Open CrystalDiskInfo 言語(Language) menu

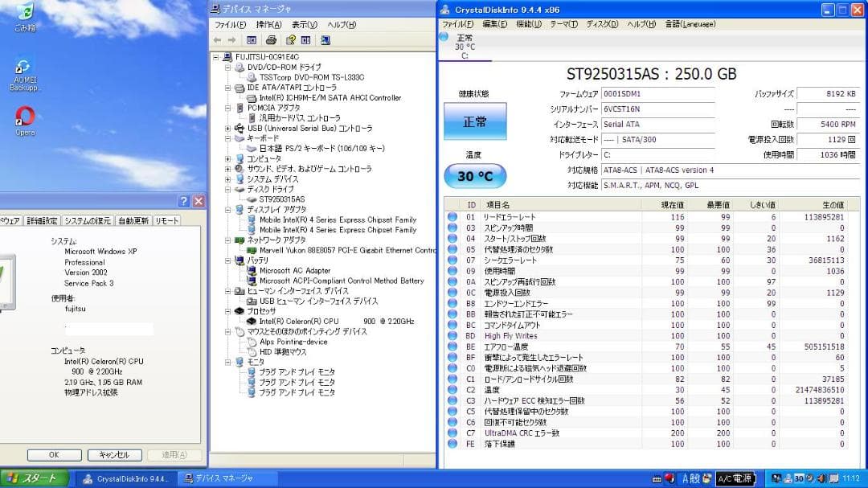pyautogui.click(x=690, y=24)
